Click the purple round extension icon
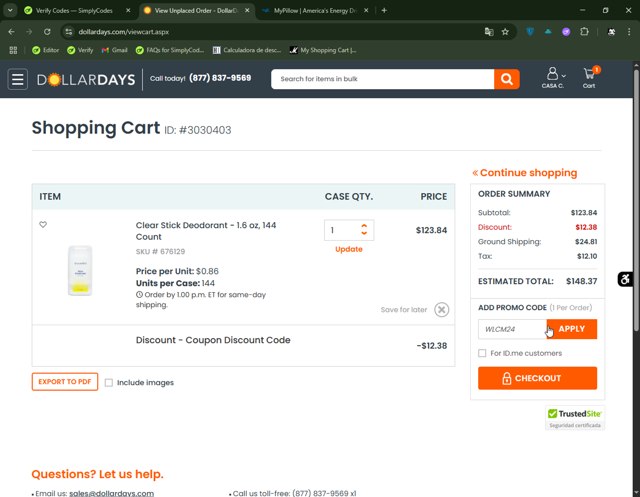 pos(566,32)
